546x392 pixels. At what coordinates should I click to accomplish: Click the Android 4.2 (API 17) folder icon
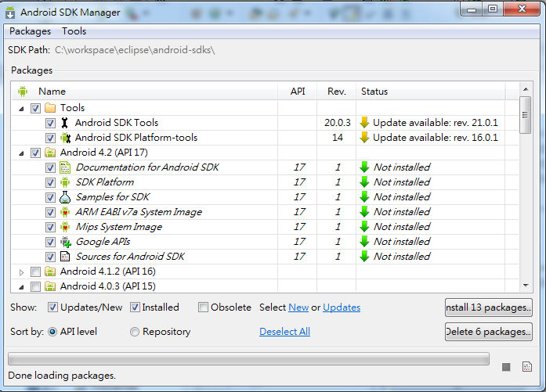pyautogui.click(x=50, y=153)
